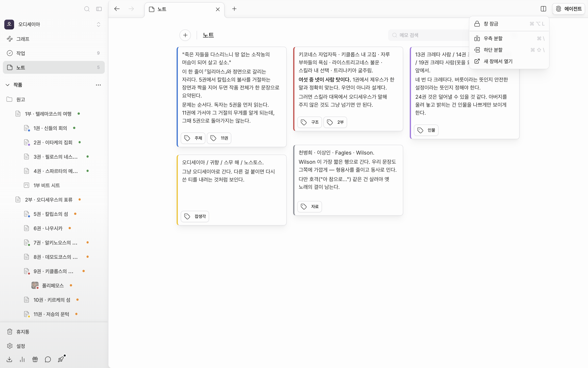Open the 폴리페모스 character thumbnail
Viewport: 588px width, 368px height.
coord(35,285)
